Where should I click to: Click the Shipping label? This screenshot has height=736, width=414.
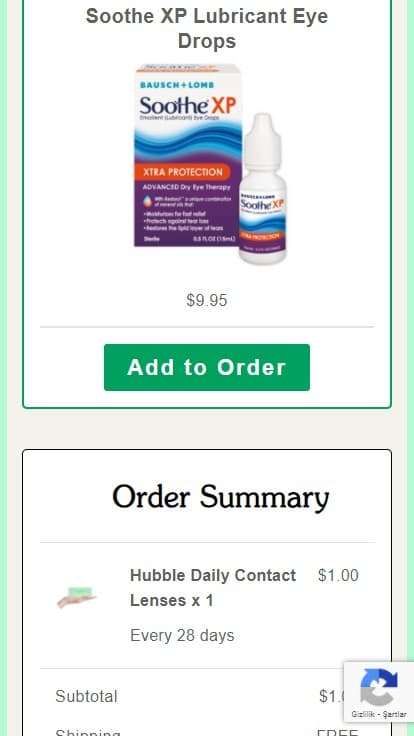pos(88,732)
